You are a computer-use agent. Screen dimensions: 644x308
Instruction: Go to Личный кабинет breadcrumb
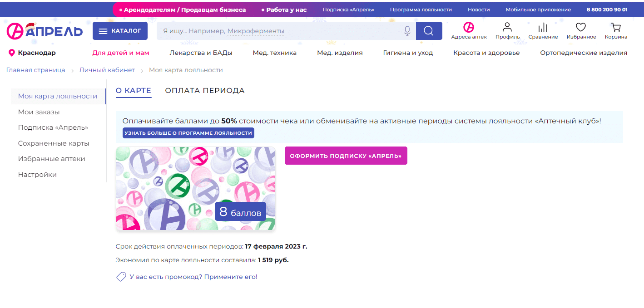click(x=107, y=70)
